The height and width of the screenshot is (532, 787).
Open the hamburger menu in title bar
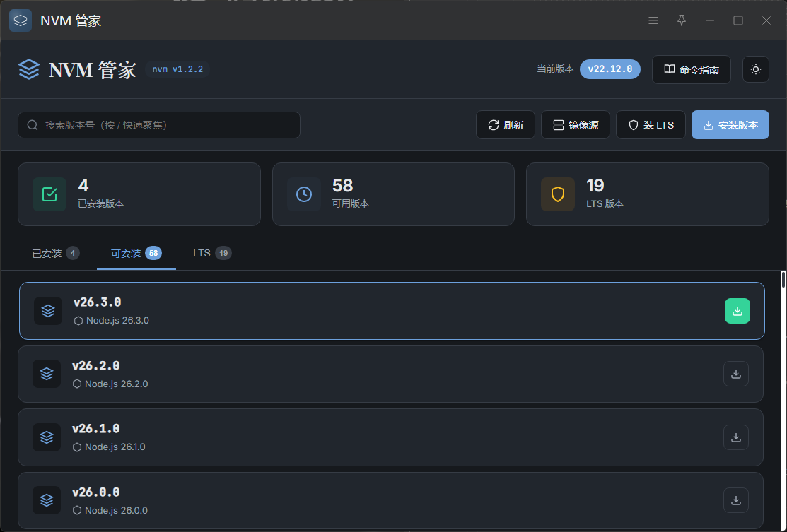[653, 20]
